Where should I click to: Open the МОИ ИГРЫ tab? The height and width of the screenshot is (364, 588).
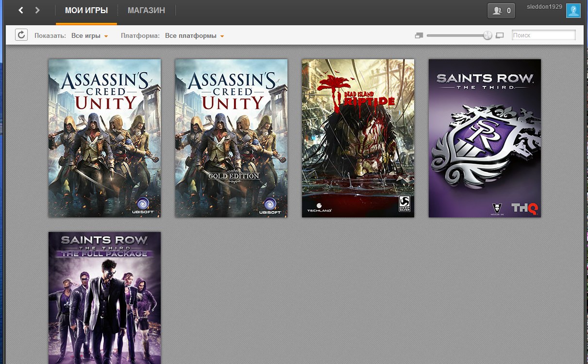(x=86, y=10)
